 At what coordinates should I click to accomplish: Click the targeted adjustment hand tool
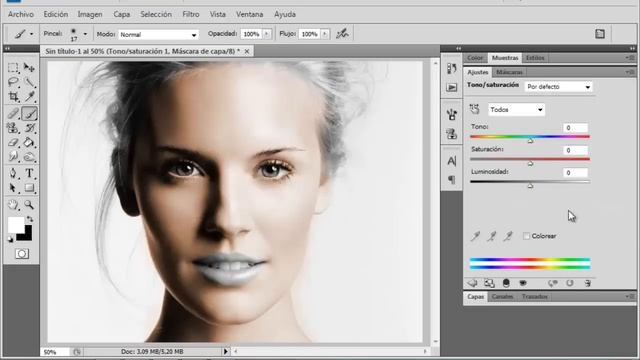[474, 109]
